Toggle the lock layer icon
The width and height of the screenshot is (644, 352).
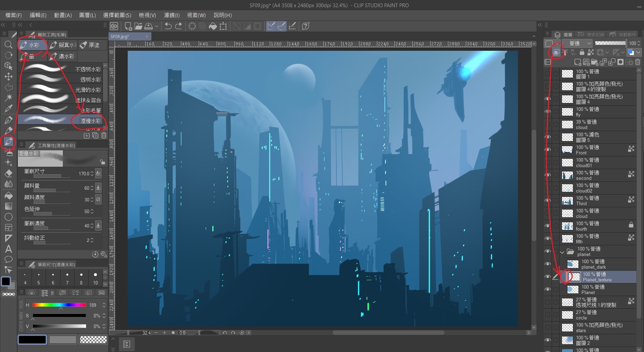(582, 52)
